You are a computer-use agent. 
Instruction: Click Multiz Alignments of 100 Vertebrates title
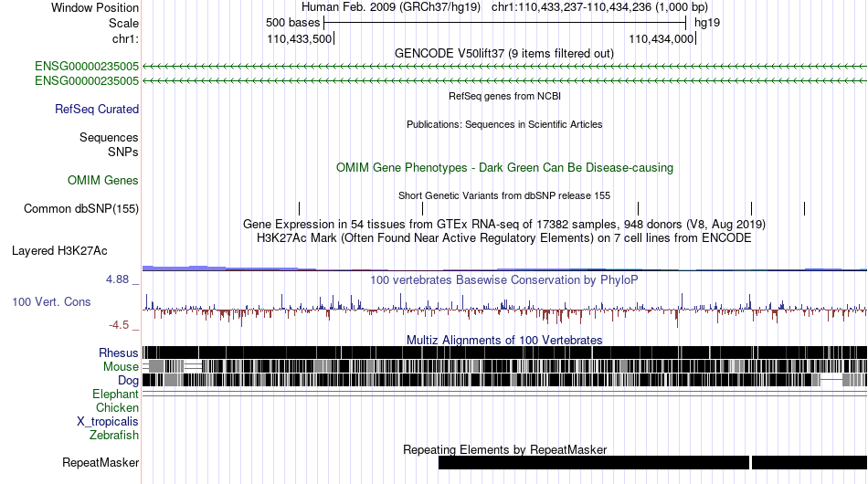click(504, 341)
